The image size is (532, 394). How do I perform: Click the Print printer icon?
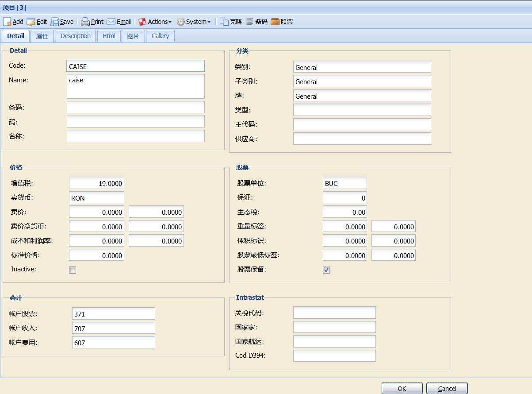click(85, 22)
